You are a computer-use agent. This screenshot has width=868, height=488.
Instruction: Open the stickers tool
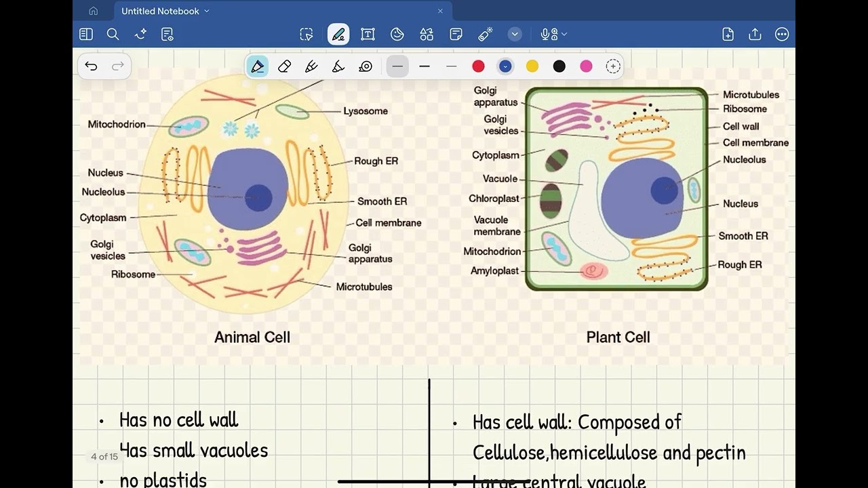tap(397, 34)
